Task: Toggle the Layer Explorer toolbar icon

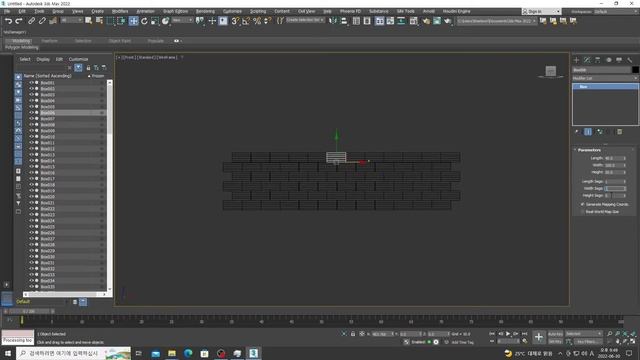Action: [367, 21]
